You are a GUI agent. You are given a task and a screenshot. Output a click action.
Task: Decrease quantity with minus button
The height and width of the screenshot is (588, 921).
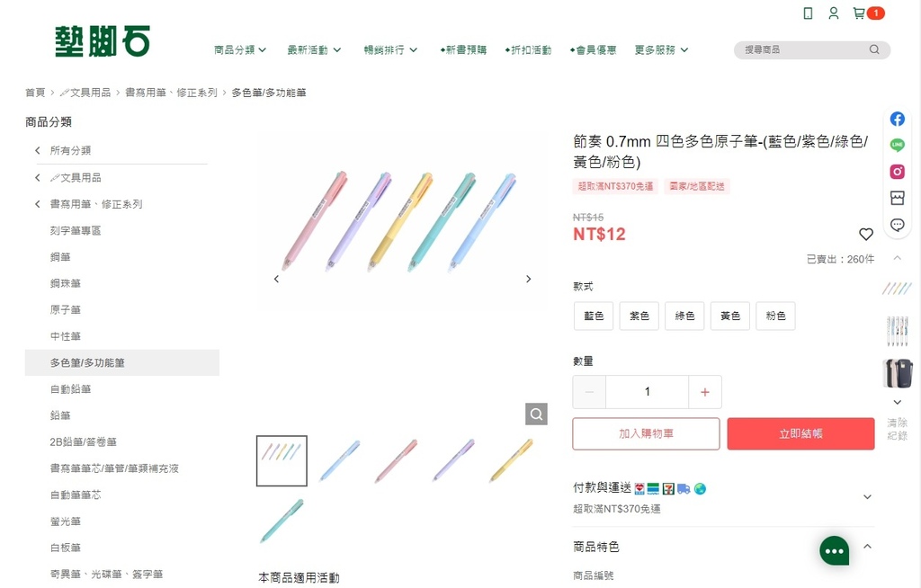point(589,392)
